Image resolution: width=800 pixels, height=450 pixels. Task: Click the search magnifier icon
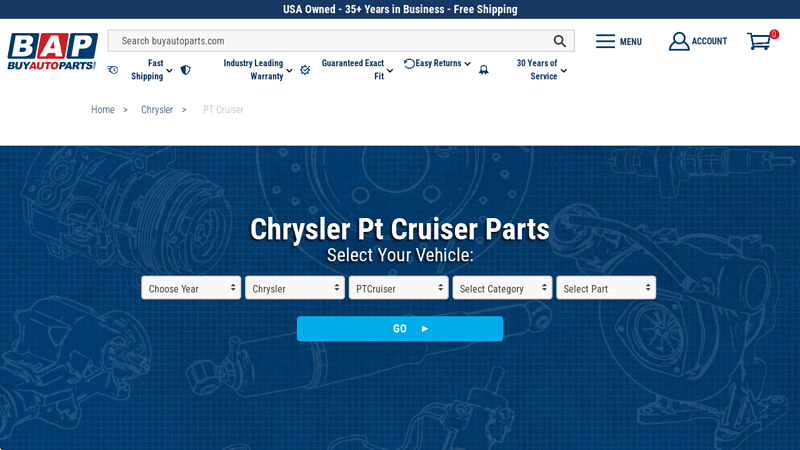[560, 41]
